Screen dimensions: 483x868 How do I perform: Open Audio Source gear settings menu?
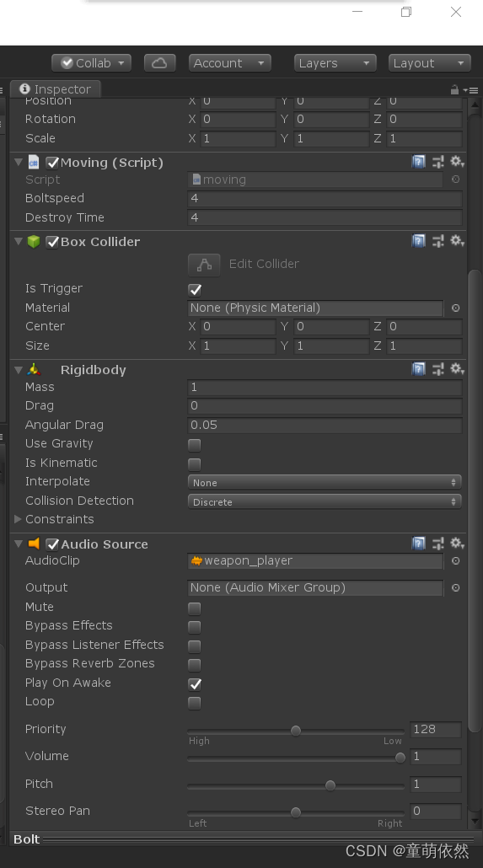pos(457,544)
